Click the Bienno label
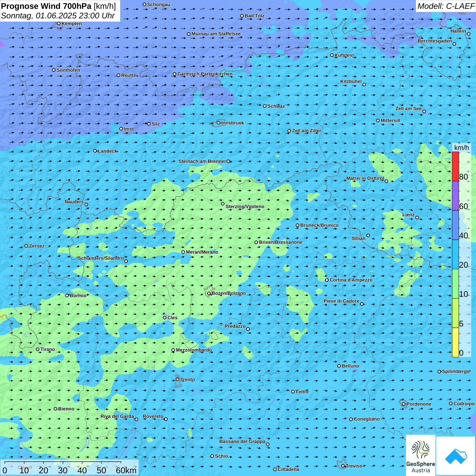 [x=66, y=409]
